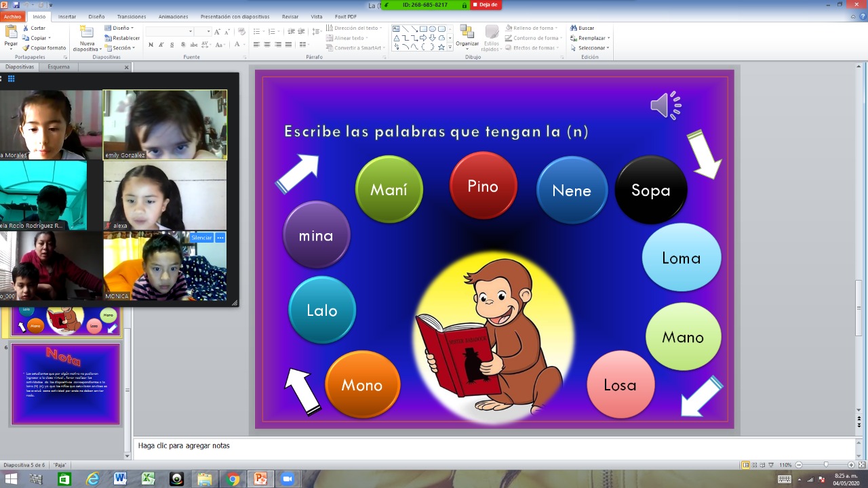Click Buscar find button
868x488 pixels.
tap(583, 28)
